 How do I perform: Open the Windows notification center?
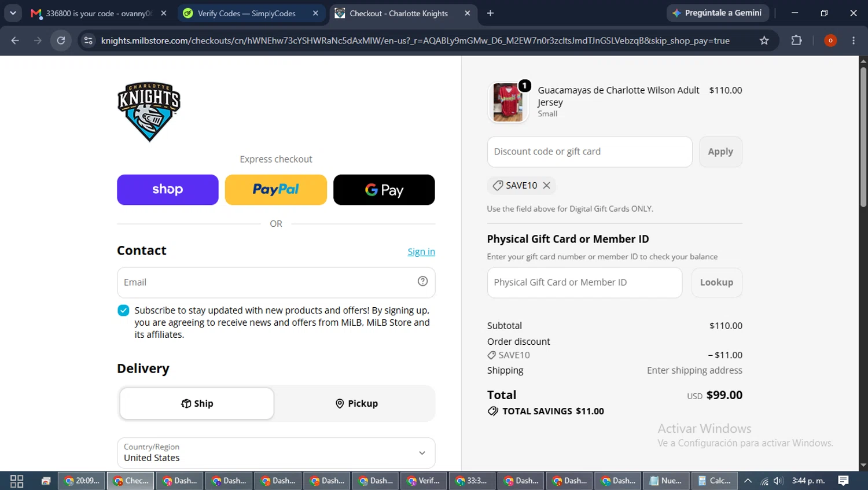coord(844,481)
